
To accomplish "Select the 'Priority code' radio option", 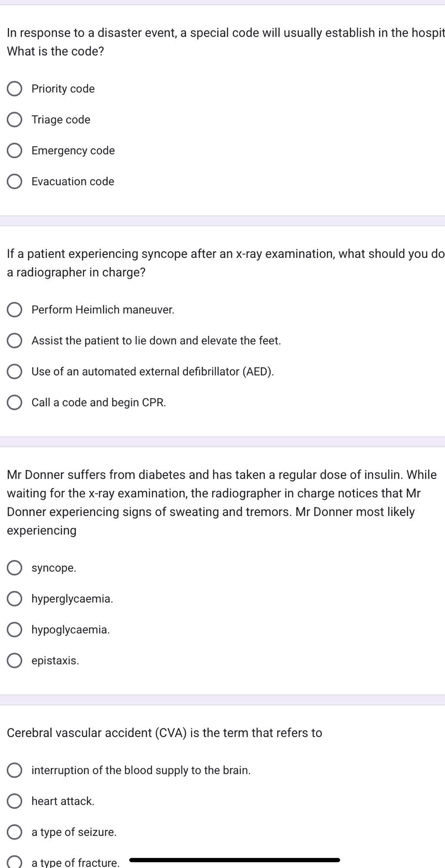I will (x=15, y=89).
